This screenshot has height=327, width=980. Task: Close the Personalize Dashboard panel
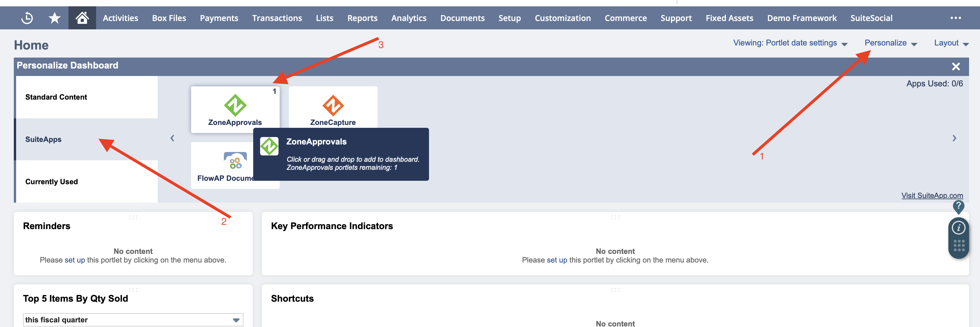point(956,66)
